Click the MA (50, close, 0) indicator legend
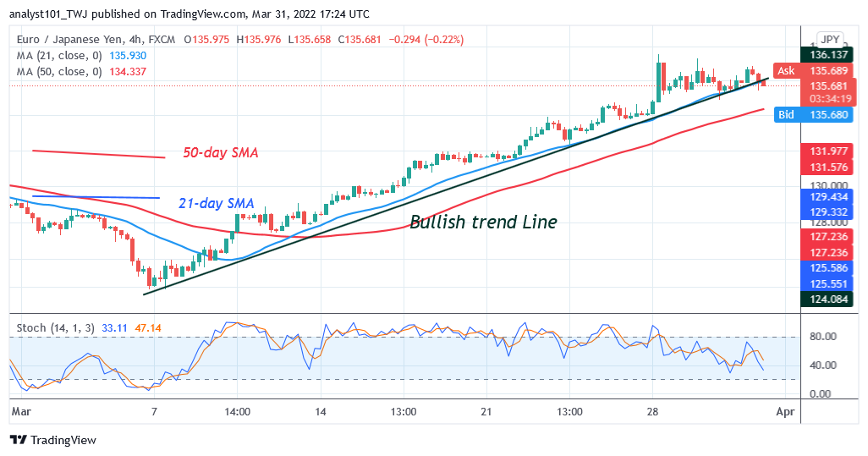This screenshot has width=868, height=456. click(x=59, y=71)
